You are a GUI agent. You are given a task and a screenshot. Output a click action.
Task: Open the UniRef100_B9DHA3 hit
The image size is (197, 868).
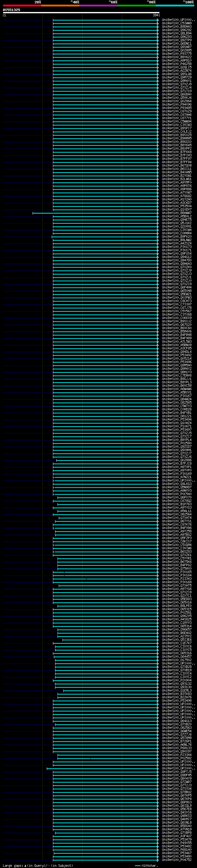tap(176, 26)
